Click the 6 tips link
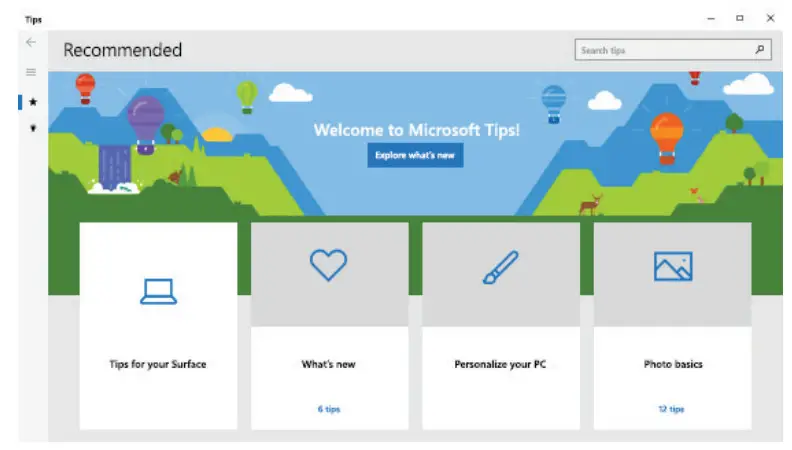The height and width of the screenshot is (450, 792). pos(329,409)
